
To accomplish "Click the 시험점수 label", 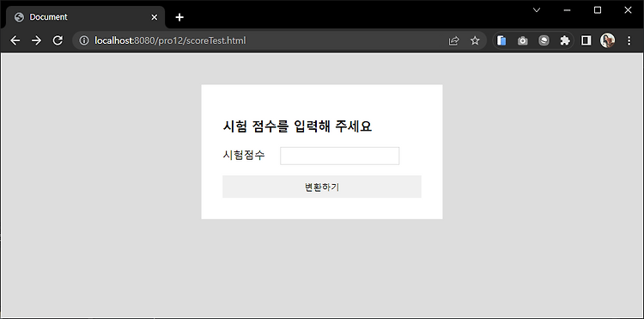I will click(244, 156).
